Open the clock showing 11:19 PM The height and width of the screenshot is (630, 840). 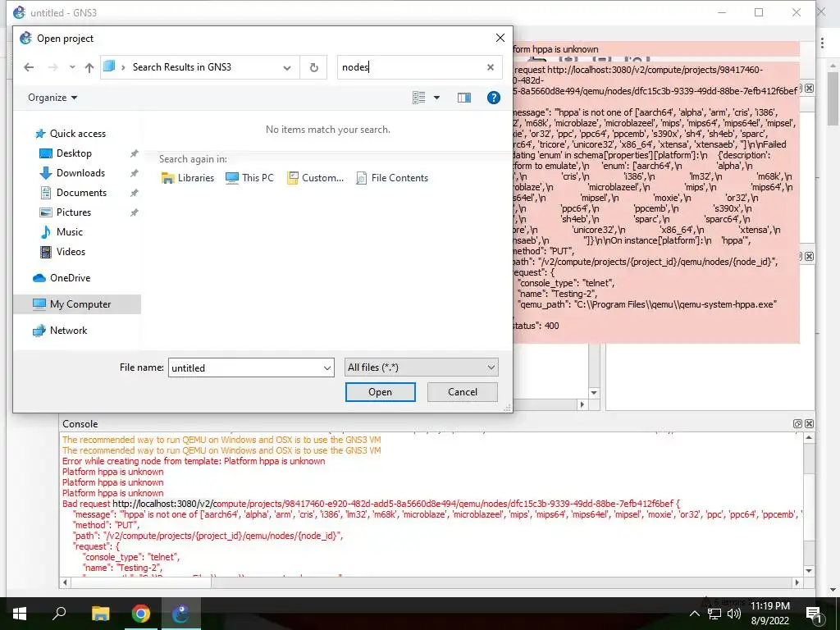click(769, 614)
